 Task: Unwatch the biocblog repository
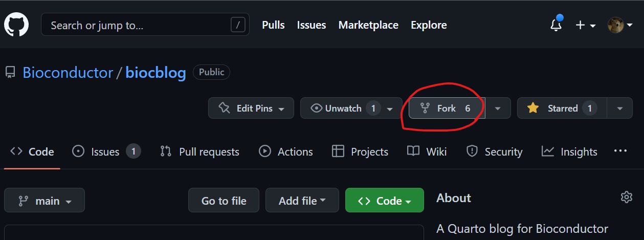[x=345, y=108]
